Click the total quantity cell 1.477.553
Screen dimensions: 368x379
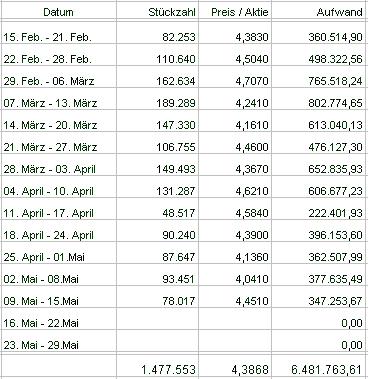(157, 366)
